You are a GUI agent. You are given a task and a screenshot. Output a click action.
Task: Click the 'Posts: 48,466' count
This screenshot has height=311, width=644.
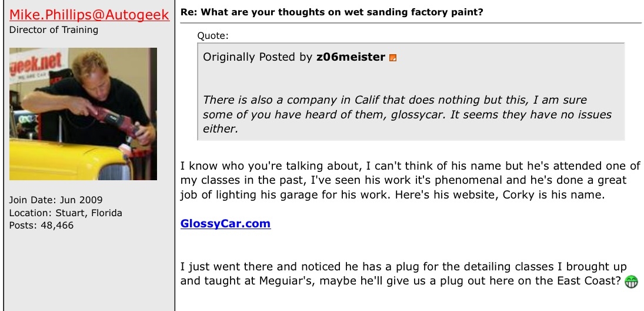point(42,225)
